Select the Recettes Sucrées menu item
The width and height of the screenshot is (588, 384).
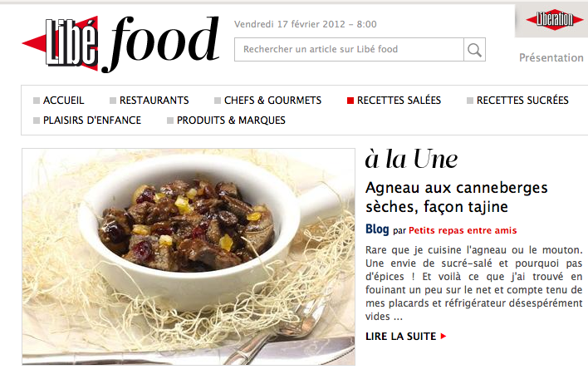point(522,101)
